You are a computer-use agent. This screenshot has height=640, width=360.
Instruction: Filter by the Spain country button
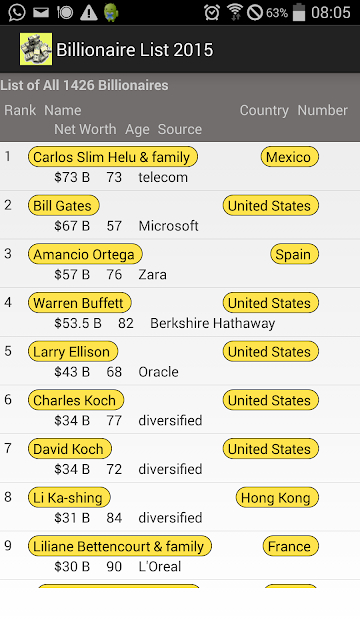coord(294,254)
